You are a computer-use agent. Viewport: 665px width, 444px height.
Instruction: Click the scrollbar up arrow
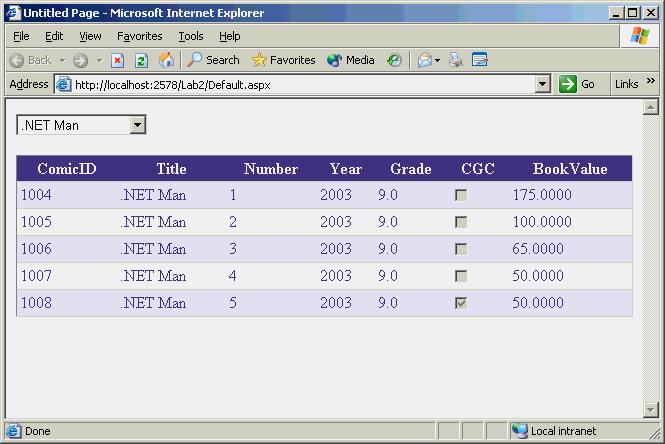click(x=650, y=107)
